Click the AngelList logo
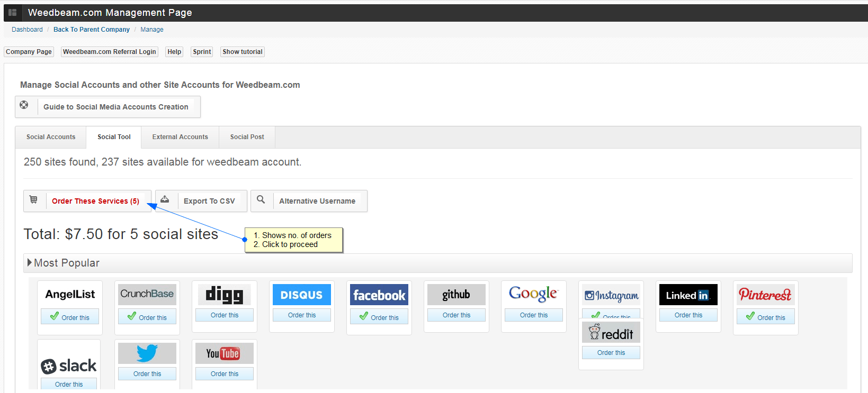 (x=70, y=295)
